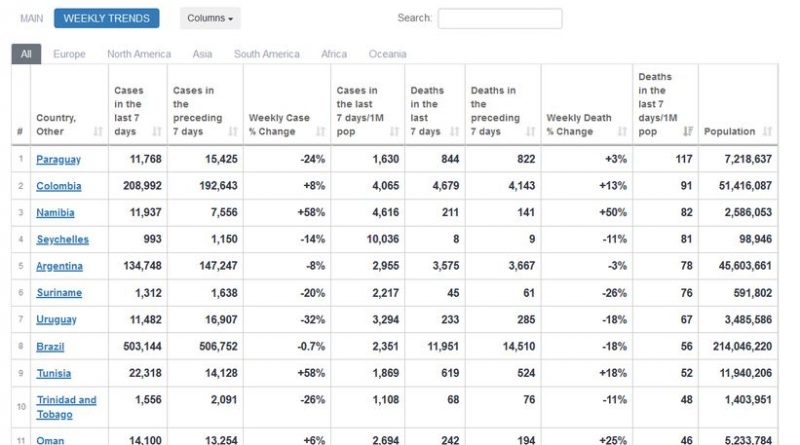This screenshot has width=800, height=445.
Task: Open the Trinidad and Tobago link
Action: (x=66, y=407)
